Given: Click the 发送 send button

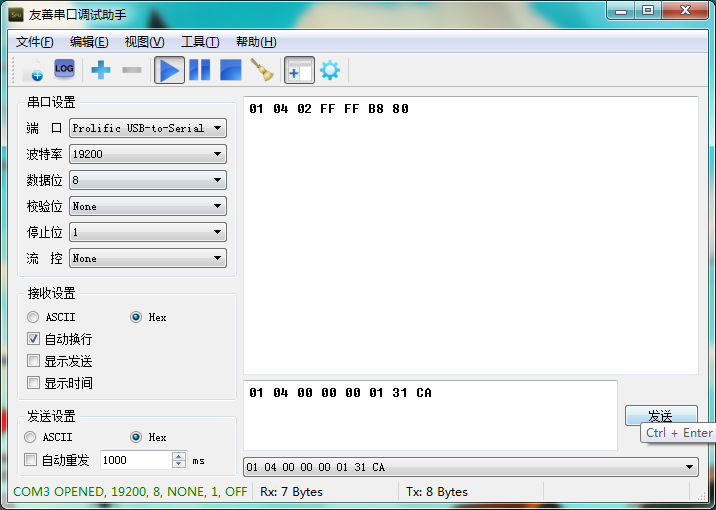Looking at the screenshot, I should coord(660,416).
